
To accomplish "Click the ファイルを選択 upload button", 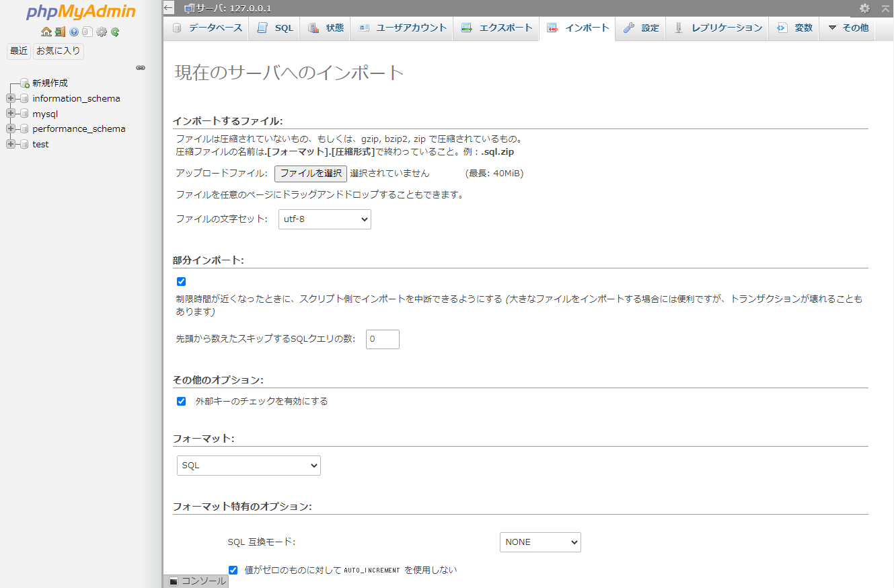I will tap(310, 174).
